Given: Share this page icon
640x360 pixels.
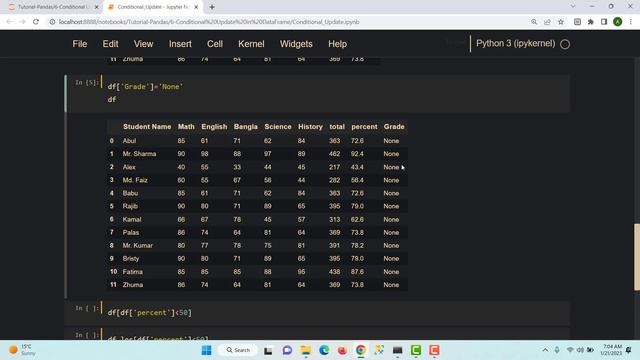Looking at the screenshot, I should pyautogui.click(x=547, y=22).
